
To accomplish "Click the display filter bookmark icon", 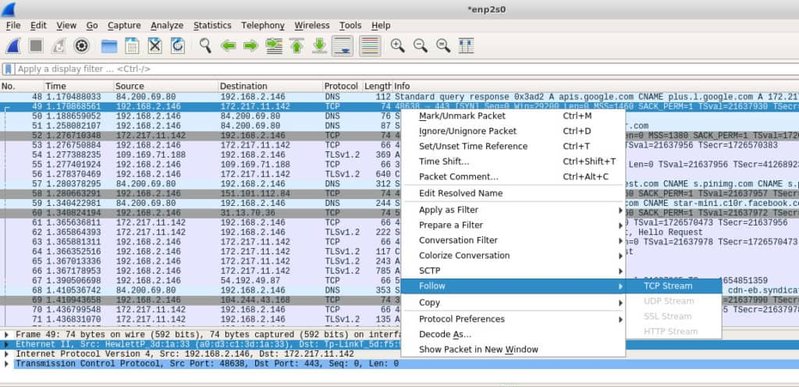I will [x=8, y=69].
